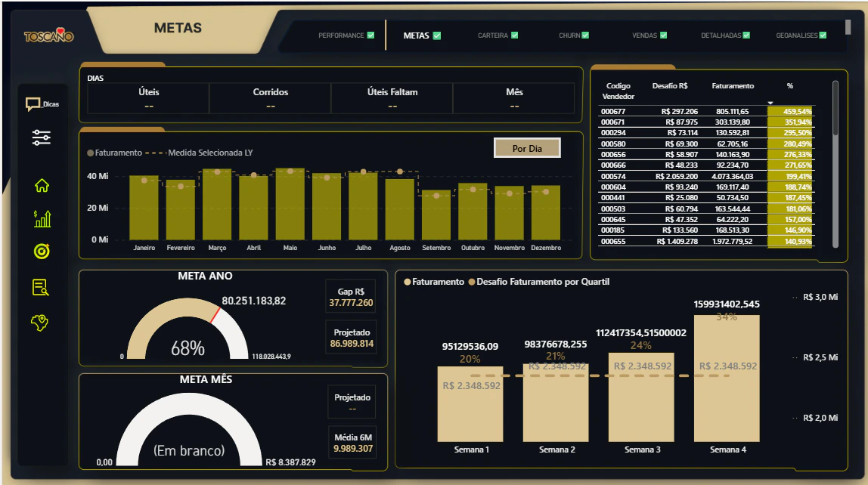The height and width of the screenshot is (485, 868).
Task: Click the Projetado 86.989.814 card
Action: click(352, 338)
